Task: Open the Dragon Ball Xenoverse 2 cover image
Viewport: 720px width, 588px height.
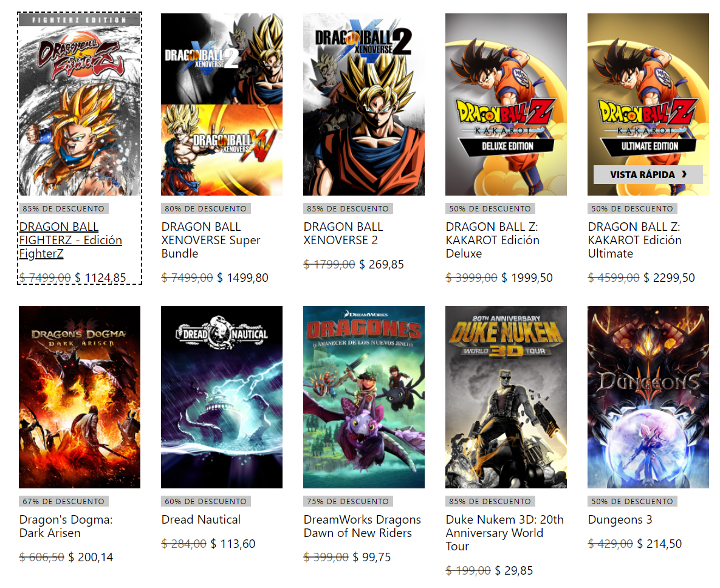Action: click(x=364, y=104)
